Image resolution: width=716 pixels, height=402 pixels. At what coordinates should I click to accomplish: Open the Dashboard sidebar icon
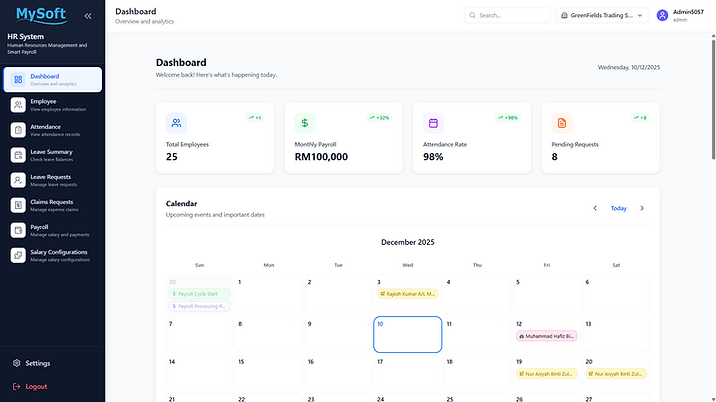coord(18,79)
